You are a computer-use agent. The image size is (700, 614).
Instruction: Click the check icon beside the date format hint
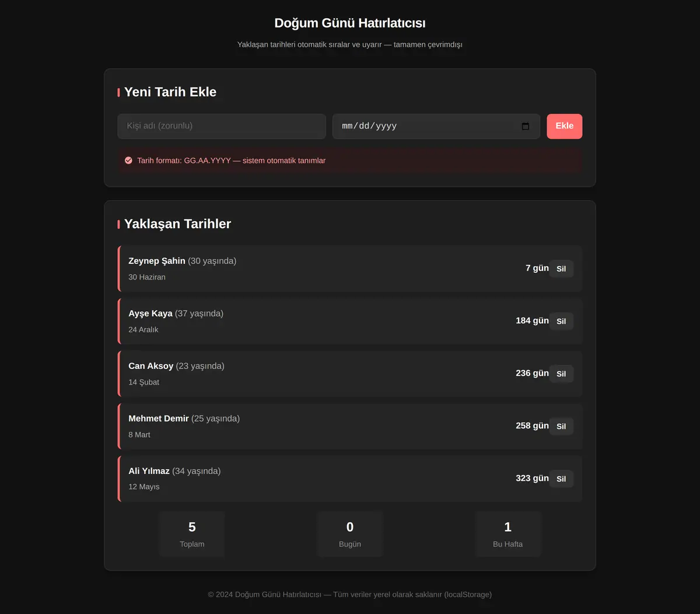128,161
